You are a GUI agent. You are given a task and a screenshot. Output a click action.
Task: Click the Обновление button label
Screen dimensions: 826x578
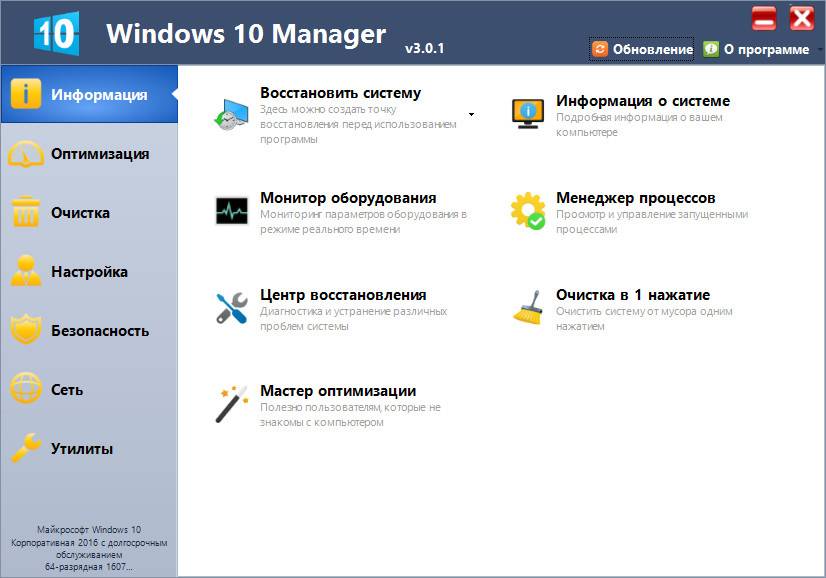click(653, 49)
